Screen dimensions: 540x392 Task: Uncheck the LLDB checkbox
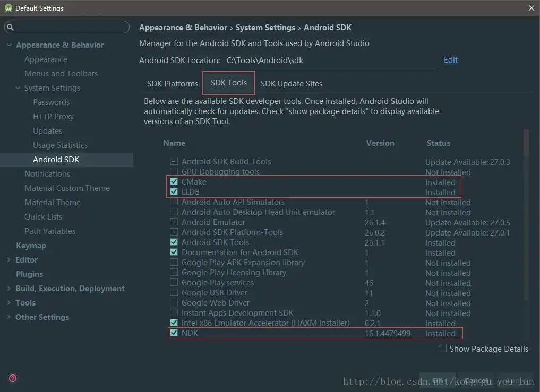pos(174,191)
